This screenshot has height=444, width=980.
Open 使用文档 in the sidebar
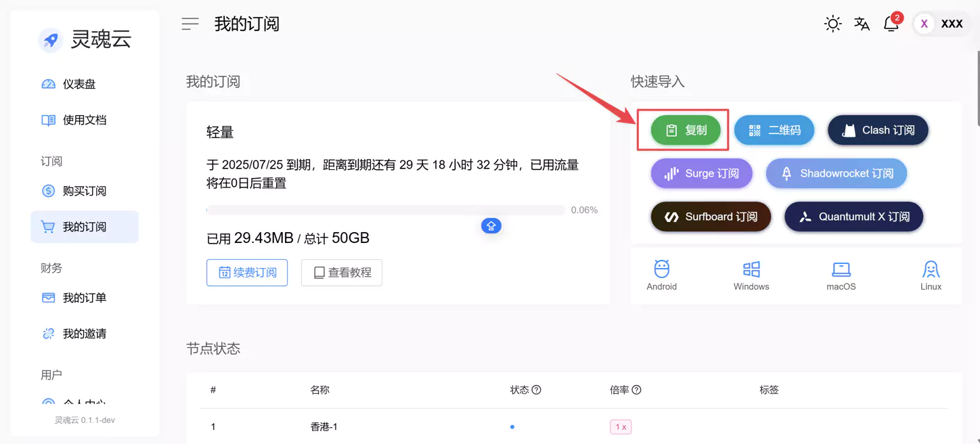tap(85, 120)
